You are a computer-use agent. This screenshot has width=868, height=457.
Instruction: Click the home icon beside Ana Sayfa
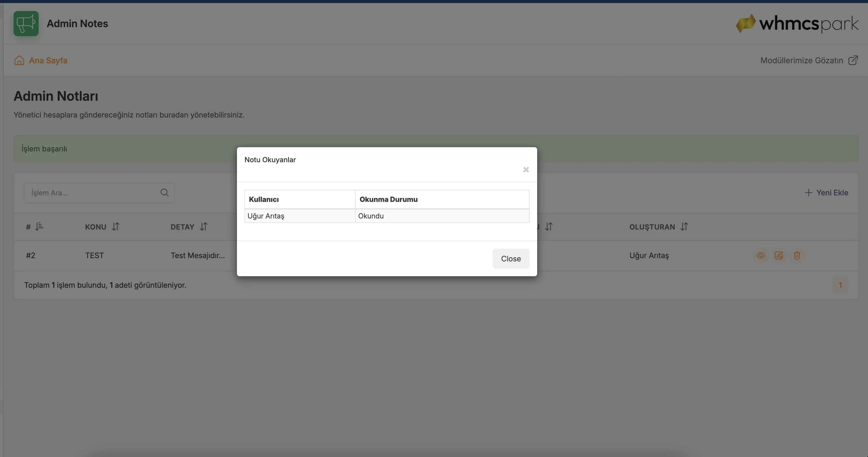tap(19, 60)
